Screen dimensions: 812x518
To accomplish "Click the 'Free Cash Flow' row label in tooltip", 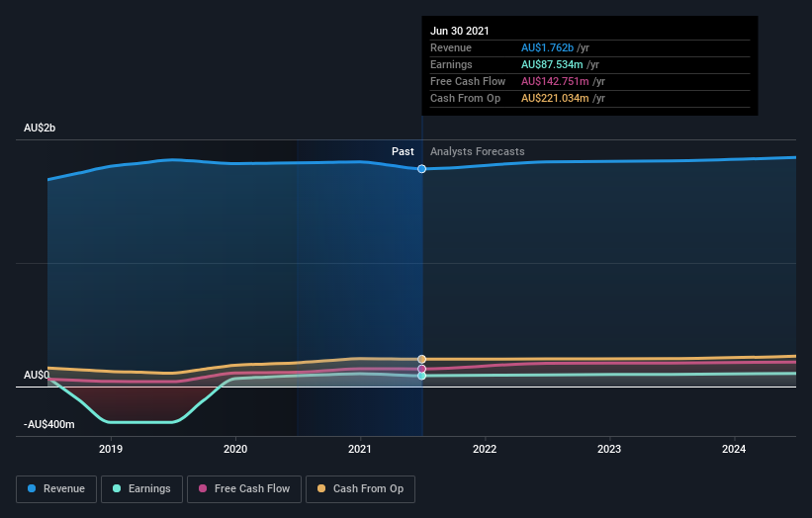I will click(x=468, y=81).
